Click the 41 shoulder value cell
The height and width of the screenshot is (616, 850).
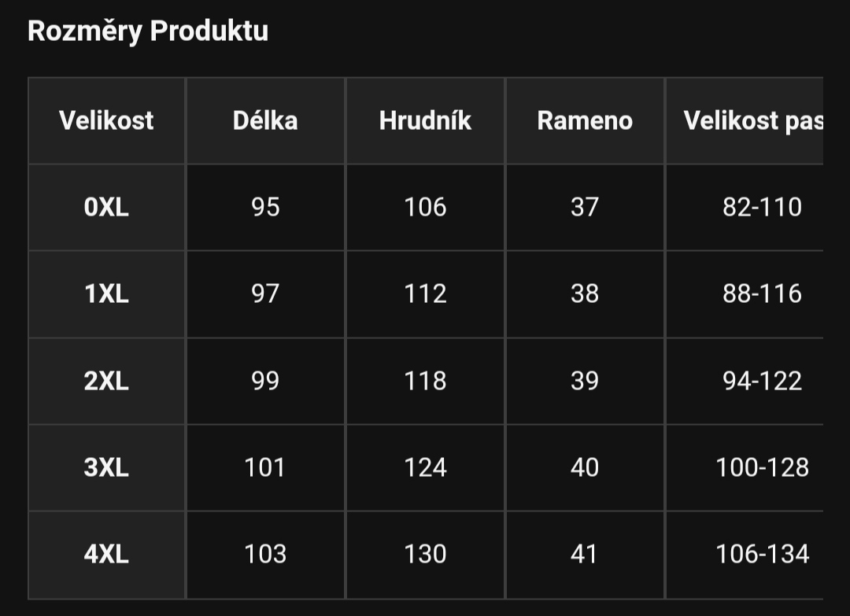click(585, 554)
